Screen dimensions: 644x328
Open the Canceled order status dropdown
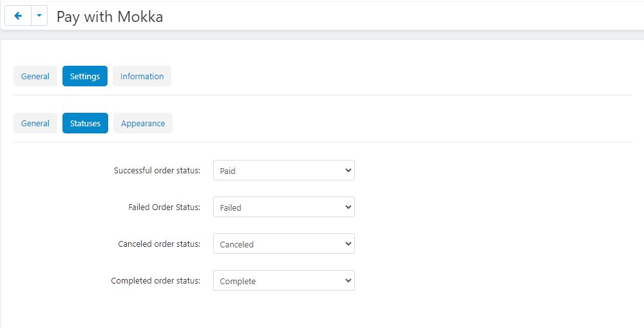pos(283,244)
